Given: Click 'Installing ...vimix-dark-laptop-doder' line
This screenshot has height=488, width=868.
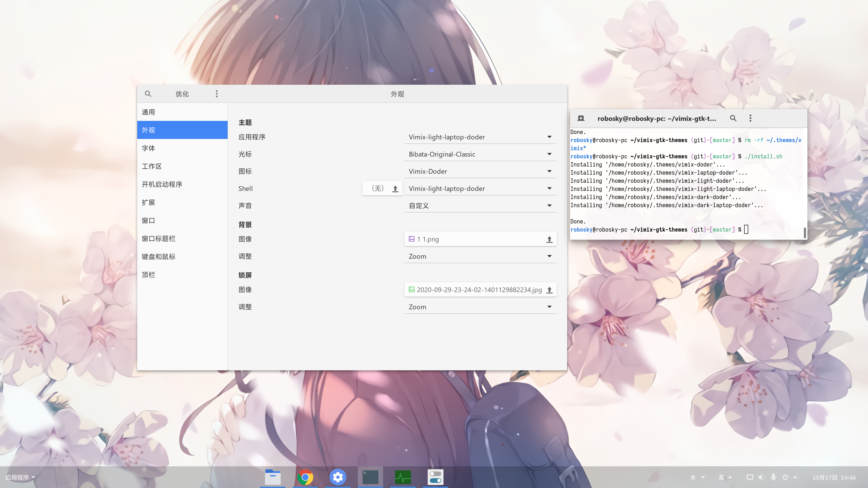Looking at the screenshot, I should (x=667, y=205).
